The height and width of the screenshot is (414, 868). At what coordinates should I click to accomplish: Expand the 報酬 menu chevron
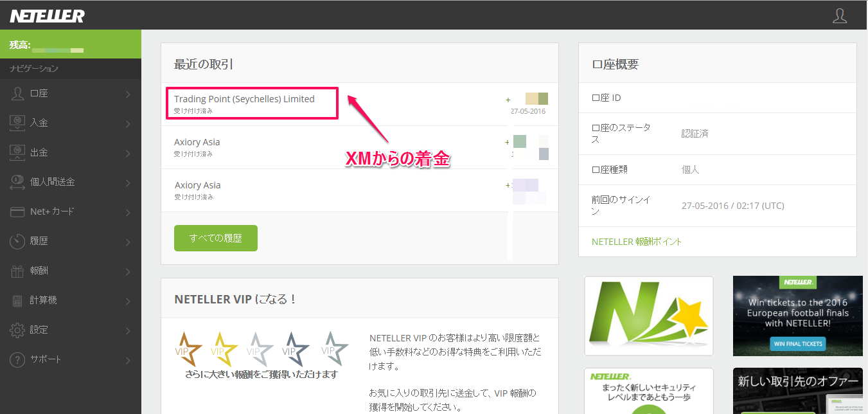[x=128, y=272]
